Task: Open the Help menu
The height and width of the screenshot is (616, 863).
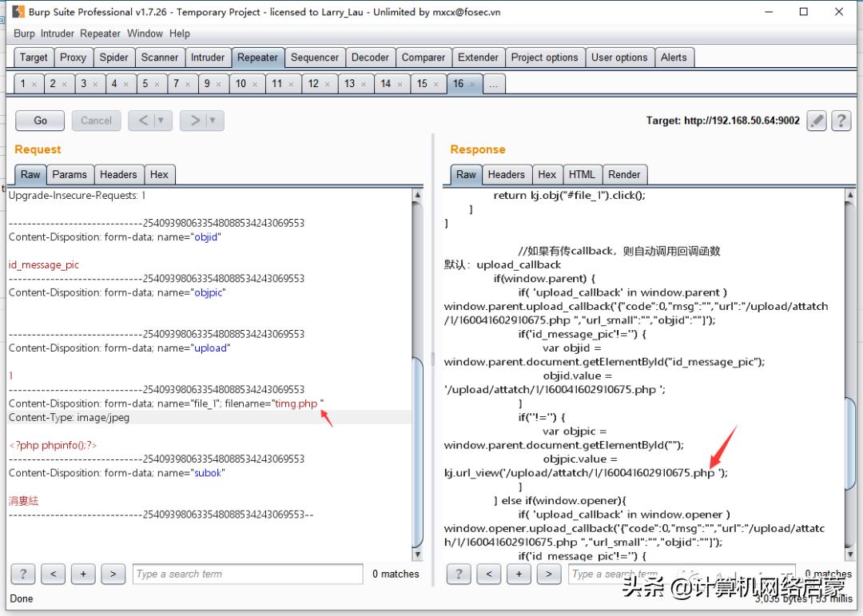Action: pyautogui.click(x=180, y=34)
